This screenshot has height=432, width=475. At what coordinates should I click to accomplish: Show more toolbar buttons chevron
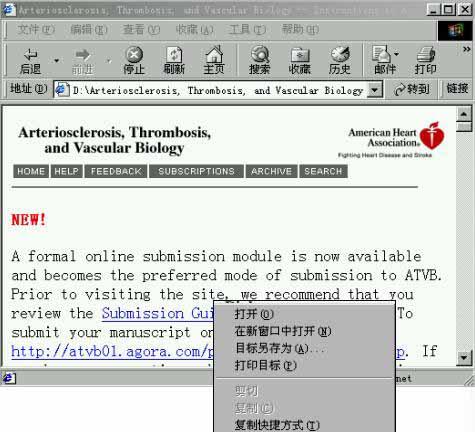point(466,49)
